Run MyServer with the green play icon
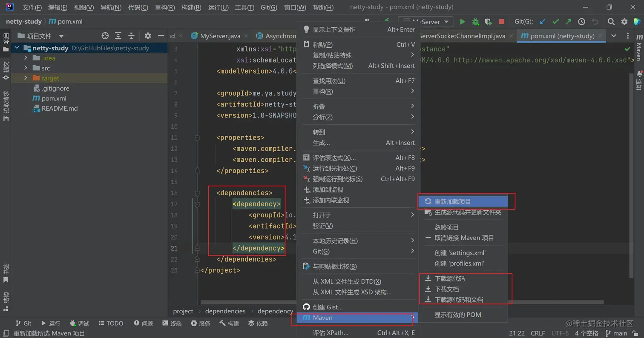644x338 pixels. (x=463, y=22)
